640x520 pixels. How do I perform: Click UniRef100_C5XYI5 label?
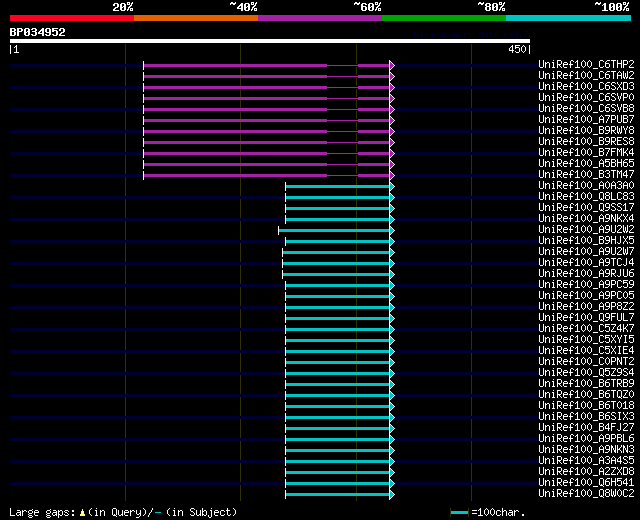pyautogui.click(x=586, y=340)
